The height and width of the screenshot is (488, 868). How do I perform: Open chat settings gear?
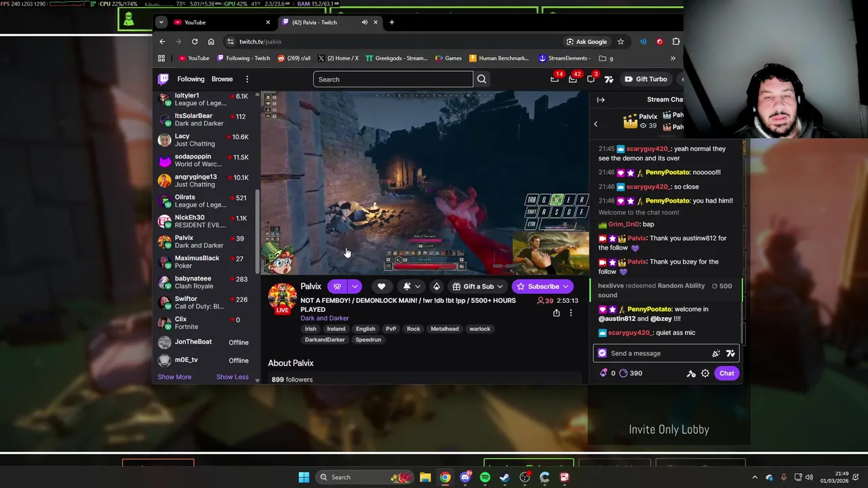pyautogui.click(x=705, y=373)
